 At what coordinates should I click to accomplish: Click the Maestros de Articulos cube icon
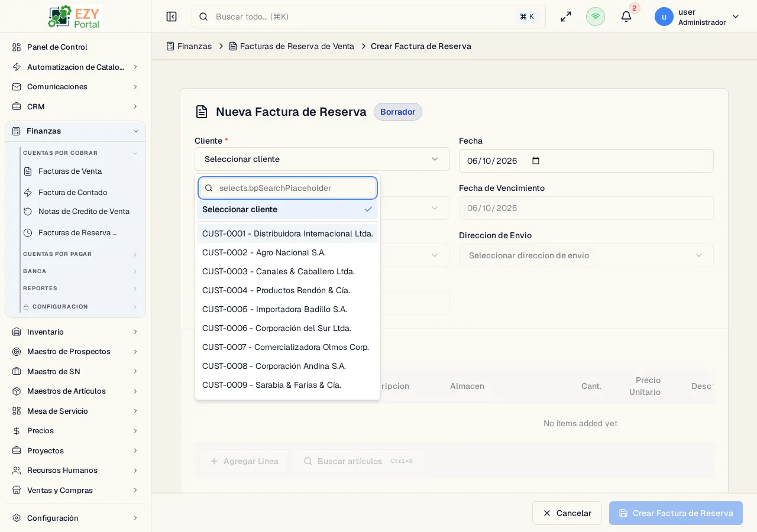tap(17, 391)
